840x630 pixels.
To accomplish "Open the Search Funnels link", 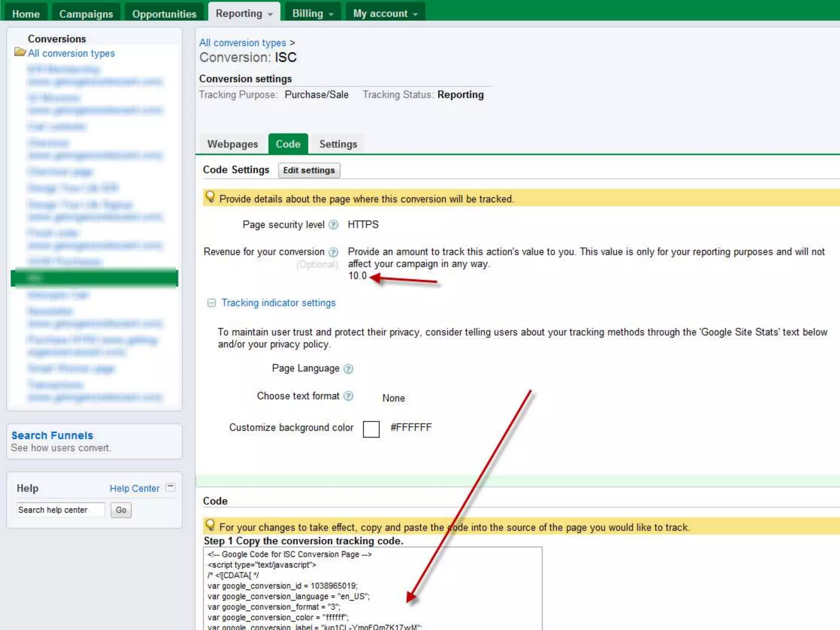I will [x=52, y=435].
